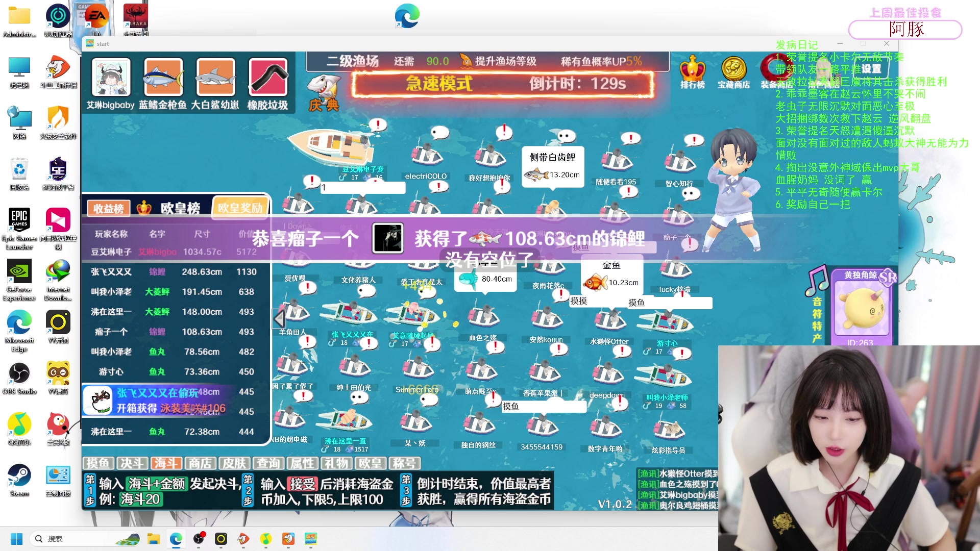Click the 瘤子一个 108.63cm row
The image size is (980, 551).
point(175,332)
